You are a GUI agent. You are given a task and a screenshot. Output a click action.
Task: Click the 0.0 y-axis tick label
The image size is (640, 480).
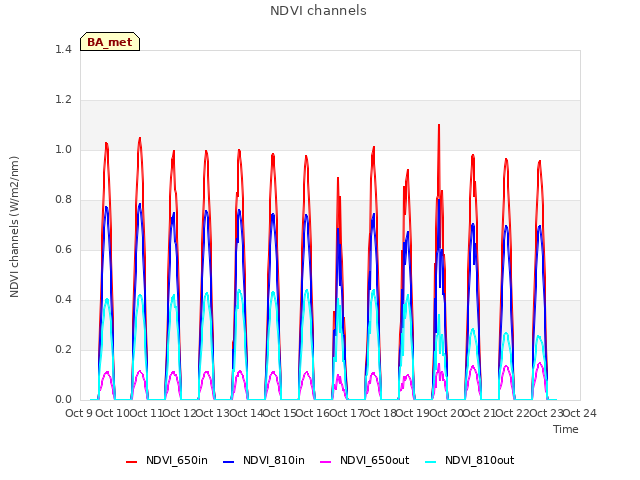(x=63, y=399)
